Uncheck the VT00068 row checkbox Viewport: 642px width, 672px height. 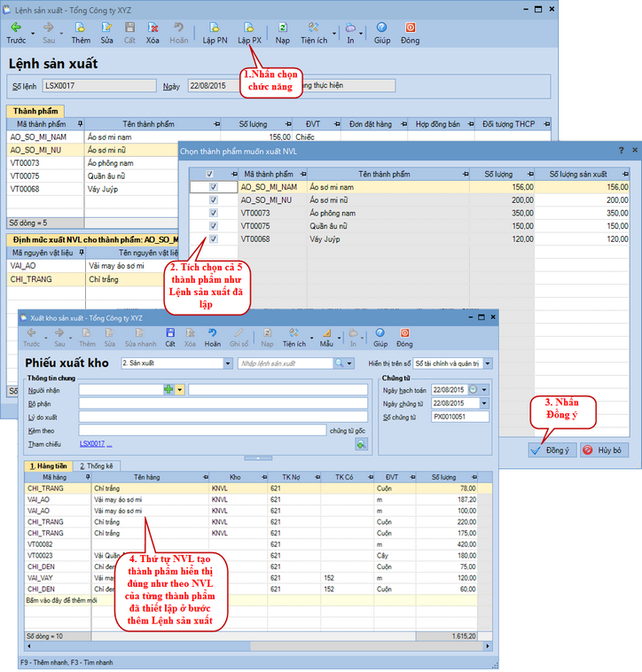point(214,238)
